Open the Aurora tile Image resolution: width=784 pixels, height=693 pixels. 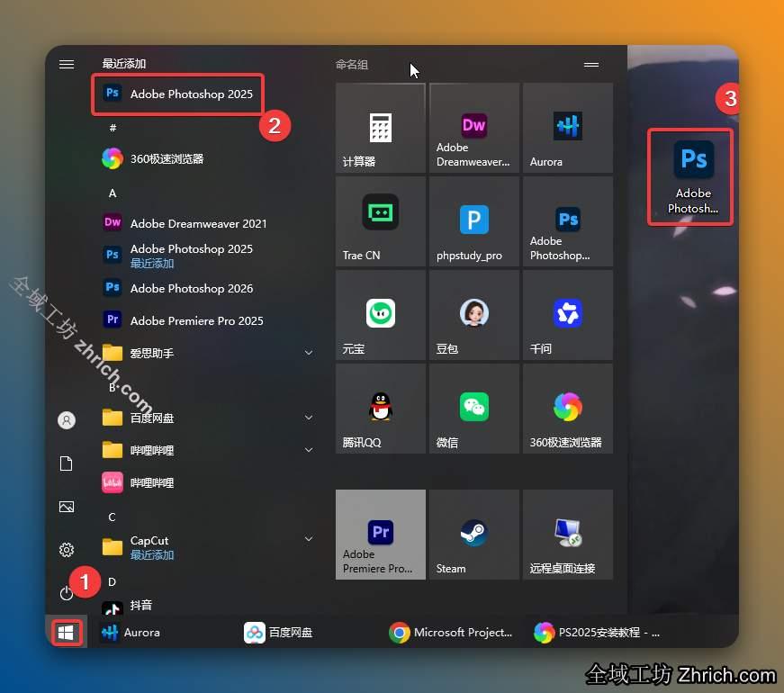click(567, 128)
